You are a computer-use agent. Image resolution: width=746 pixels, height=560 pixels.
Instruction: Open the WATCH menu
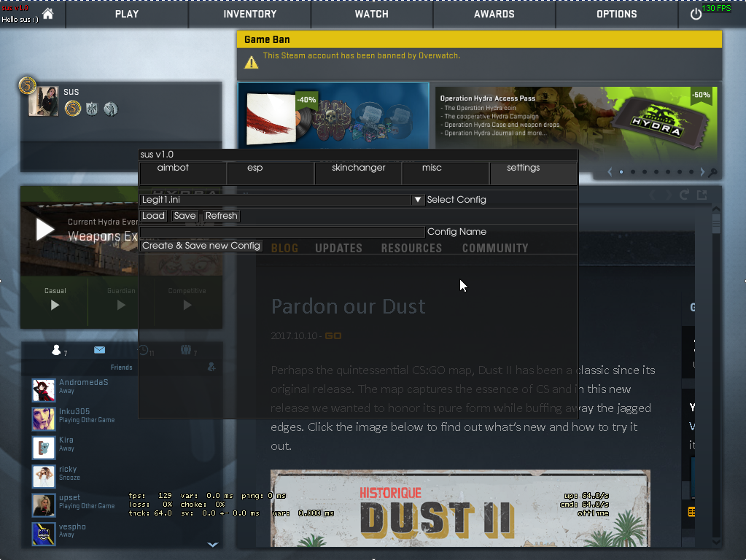[372, 15]
